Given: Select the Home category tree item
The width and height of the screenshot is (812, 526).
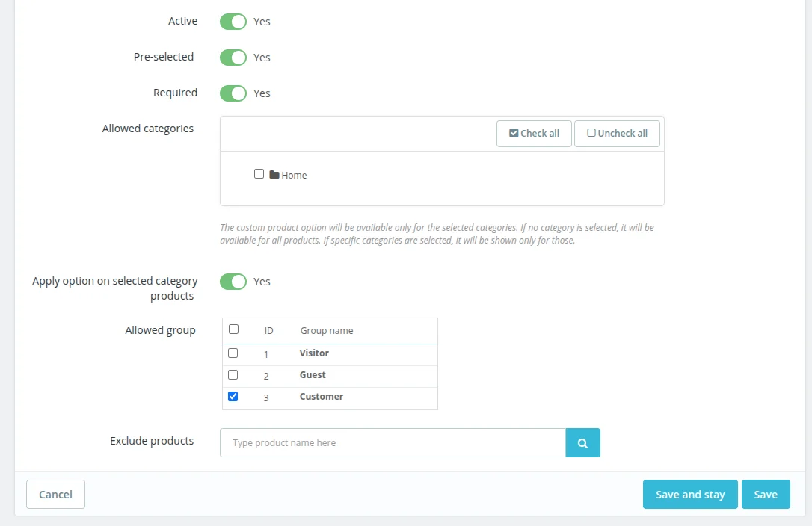Looking at the screenshot, I should (294, 176).
